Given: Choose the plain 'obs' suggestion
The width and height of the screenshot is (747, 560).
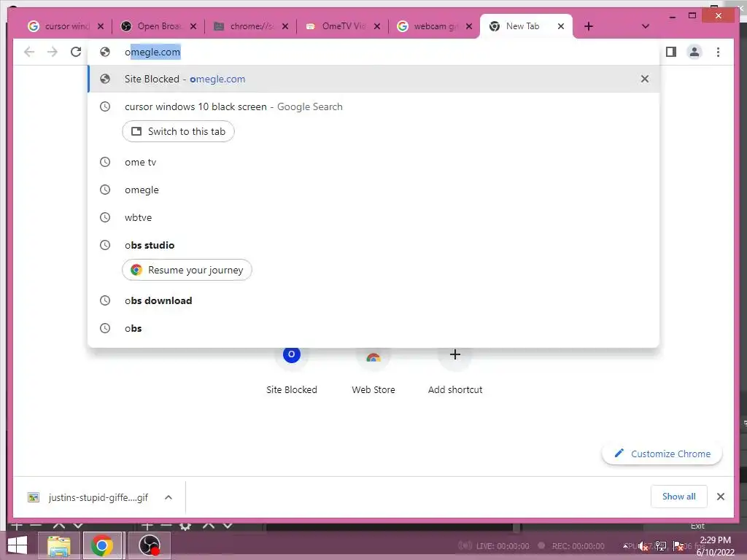Looking at the screenshot, I should click(374, 328).
